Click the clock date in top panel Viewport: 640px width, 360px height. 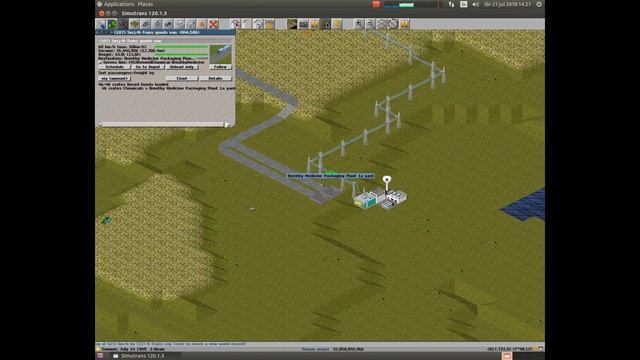pos(507,4)
